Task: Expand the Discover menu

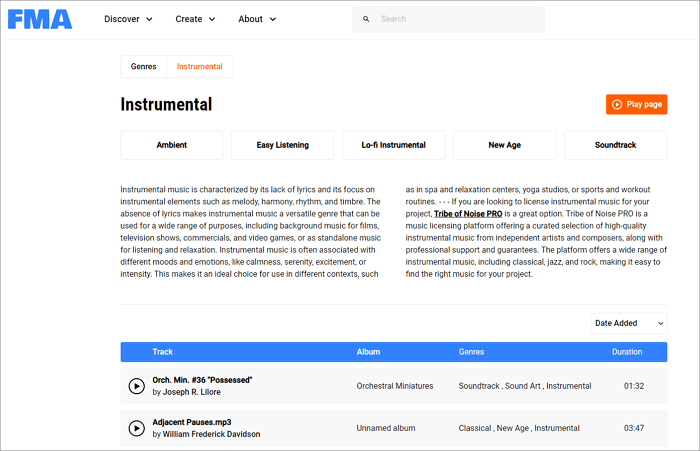Action: pyautogui.click(x=128, y=19)
